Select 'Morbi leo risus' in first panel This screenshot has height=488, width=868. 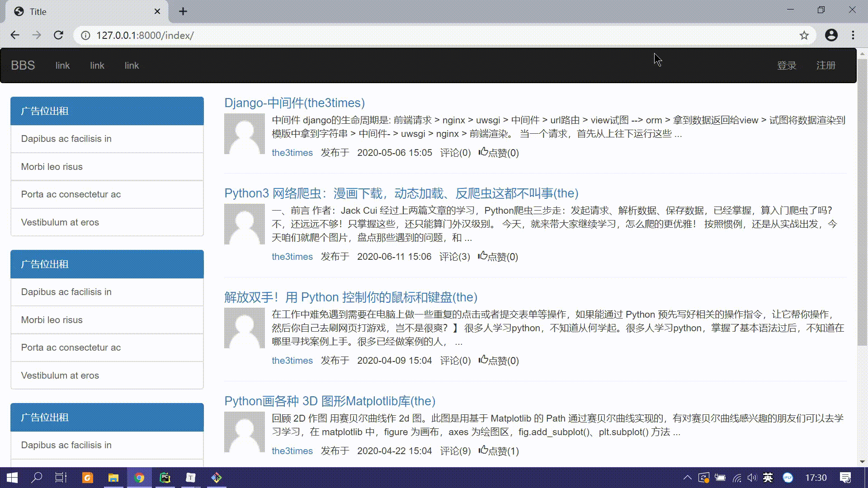[52, 167]
